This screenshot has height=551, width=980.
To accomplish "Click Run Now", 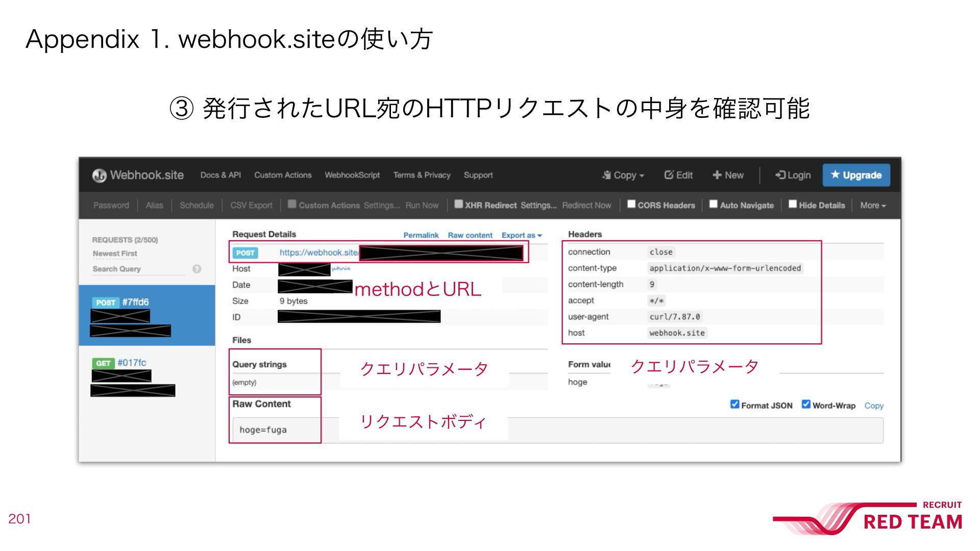I will click(x=422, y=205).
